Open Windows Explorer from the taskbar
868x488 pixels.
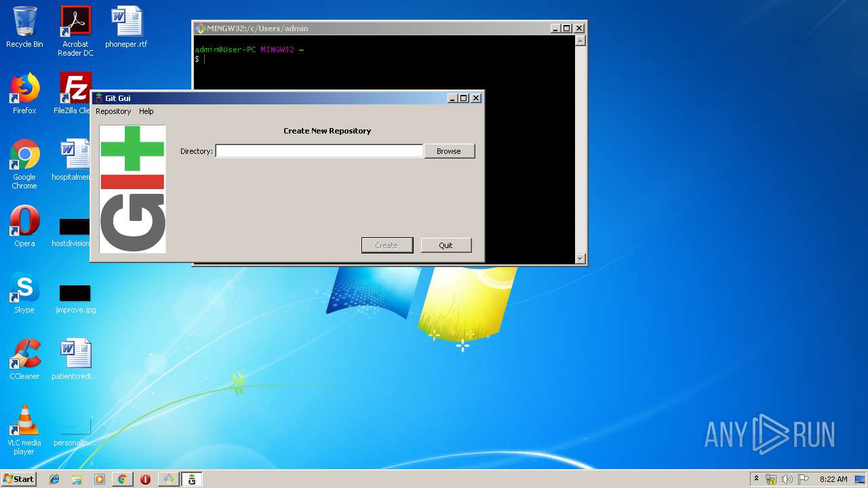[77, 479]
